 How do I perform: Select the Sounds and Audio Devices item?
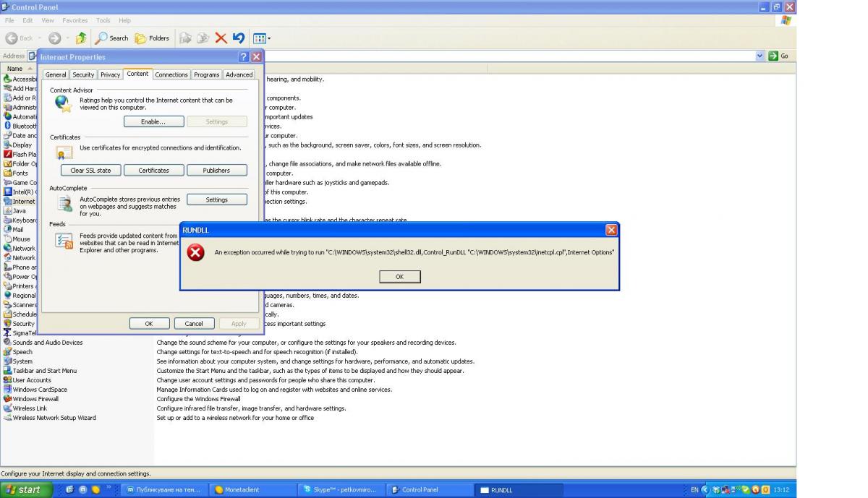click(x=47, y=343)
